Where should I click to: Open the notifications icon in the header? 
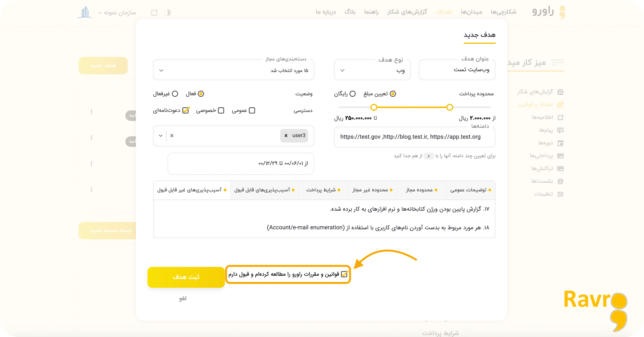tap(154, 12)
